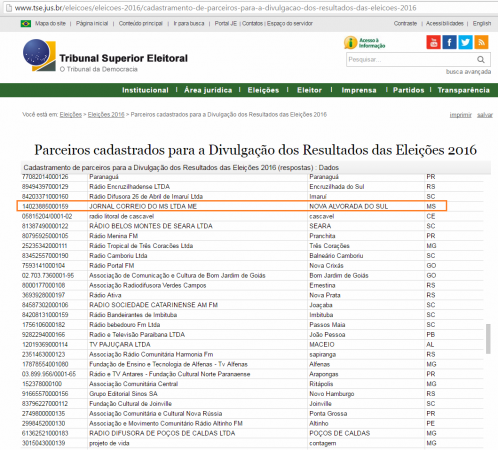Click the salvar link

485,115
